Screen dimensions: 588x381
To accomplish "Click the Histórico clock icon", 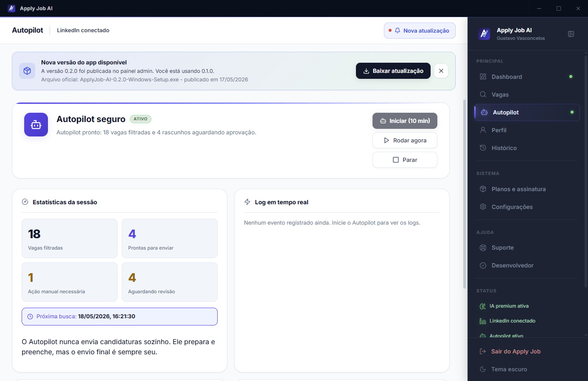I will pyautogui.click(x=483, y=148).
